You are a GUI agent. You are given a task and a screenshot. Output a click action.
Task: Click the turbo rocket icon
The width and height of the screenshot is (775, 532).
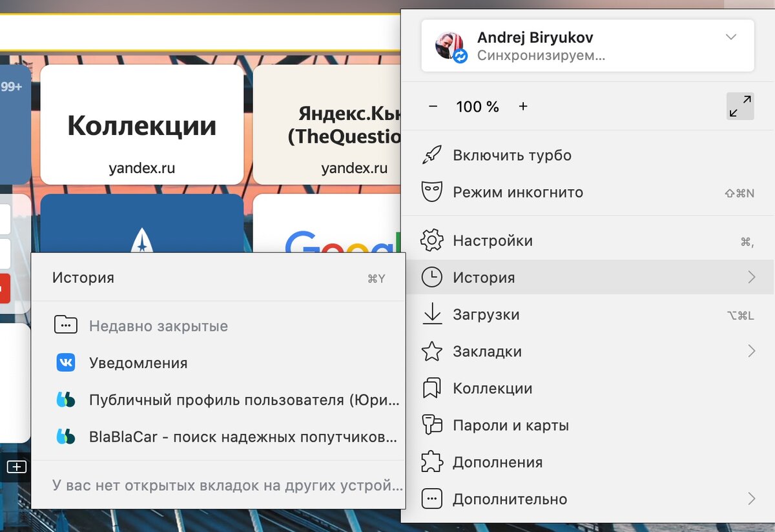click(x=431, y=155)
